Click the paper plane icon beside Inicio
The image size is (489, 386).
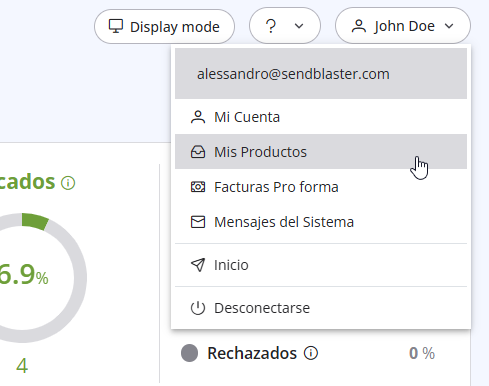(198, 265)
